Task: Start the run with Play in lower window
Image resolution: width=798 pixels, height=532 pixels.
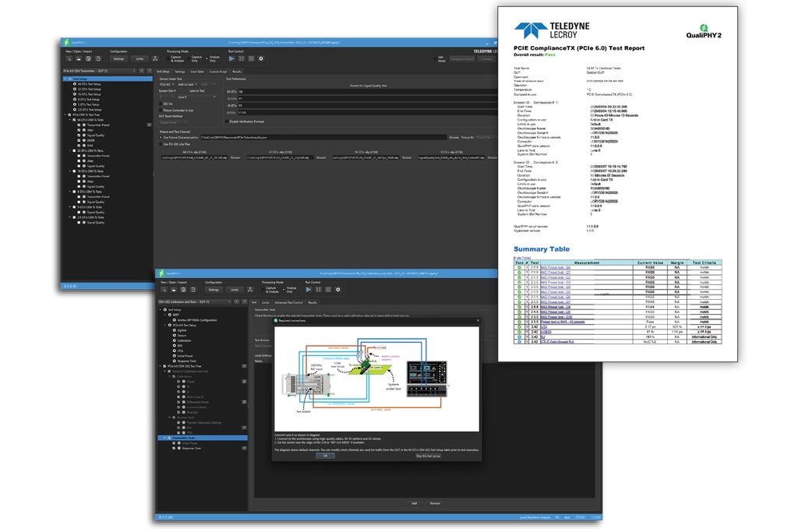Action: tap(309, 290)
